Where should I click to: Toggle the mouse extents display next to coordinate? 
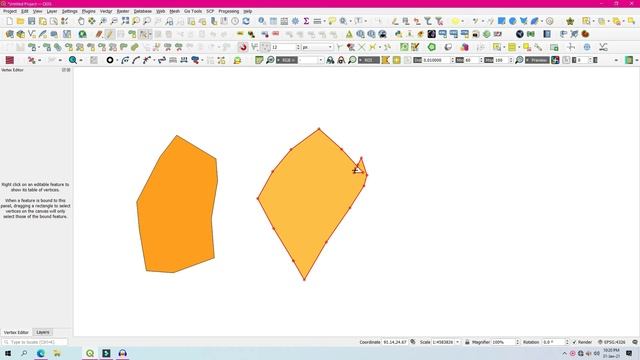coord(413,342)
